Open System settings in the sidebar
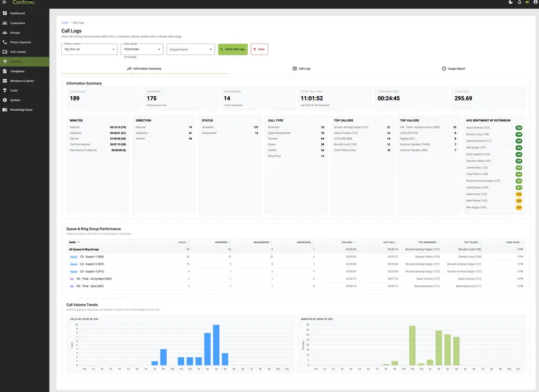The width and height of the screenshot is (539, 392). 24,100
